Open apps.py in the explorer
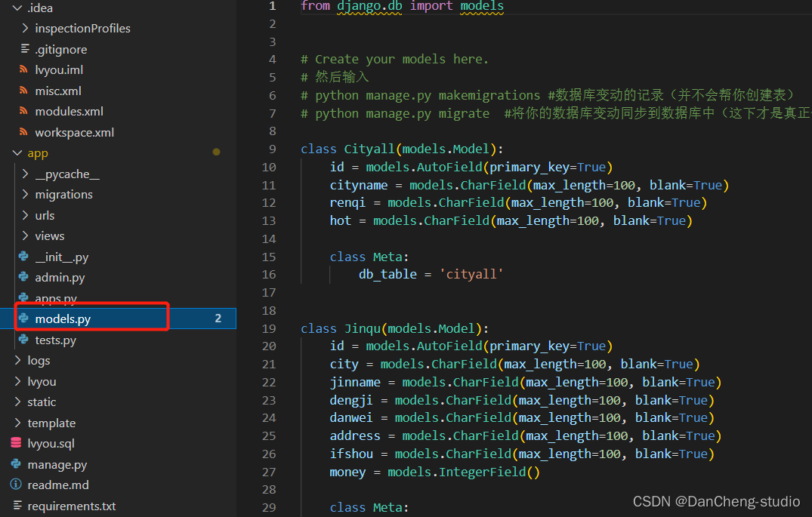 (x=56, y=299)
